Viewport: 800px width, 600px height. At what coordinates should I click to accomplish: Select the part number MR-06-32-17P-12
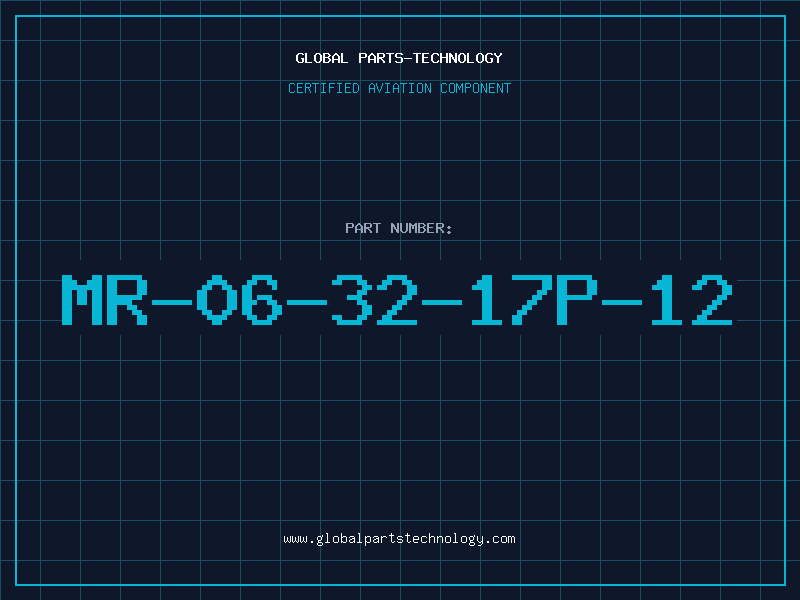point(397,299)
